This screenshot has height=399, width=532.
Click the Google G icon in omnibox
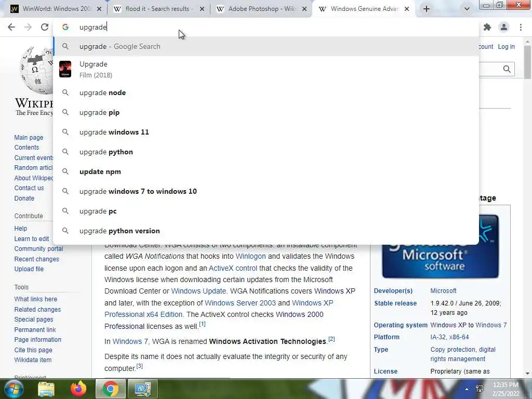(65, 27)
